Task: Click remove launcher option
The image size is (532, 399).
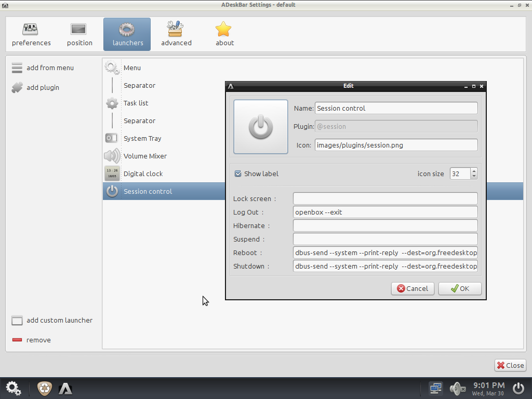Action: (x=38, y=340)
